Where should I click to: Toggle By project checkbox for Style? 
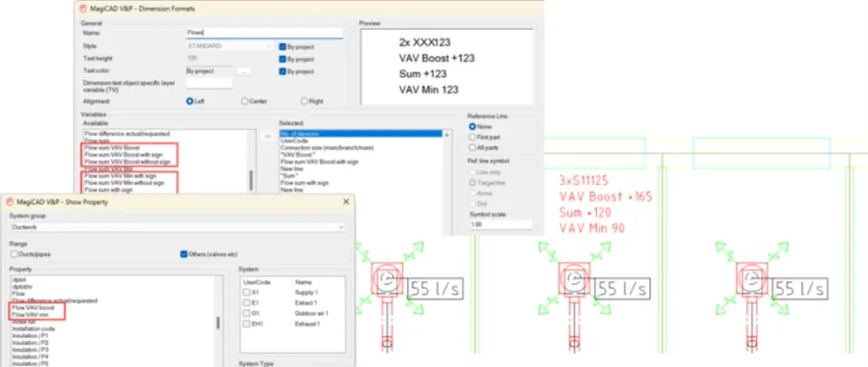283,46
